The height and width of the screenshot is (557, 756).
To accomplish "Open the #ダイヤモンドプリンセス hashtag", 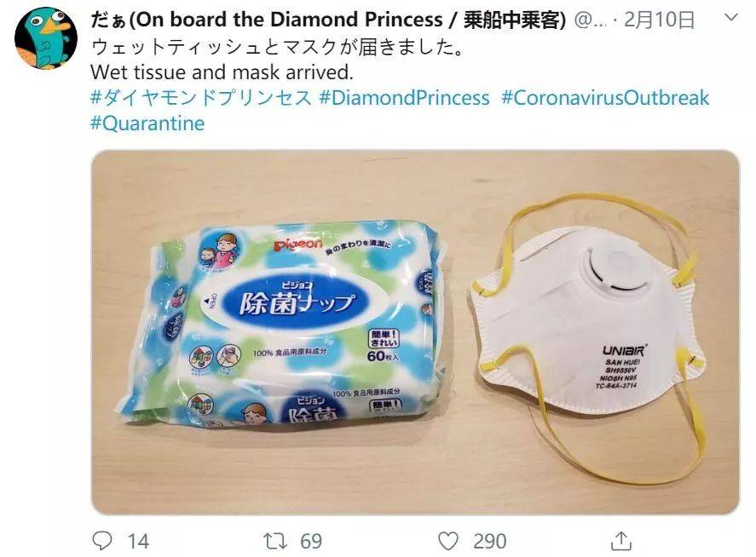I will coord(201,98).
